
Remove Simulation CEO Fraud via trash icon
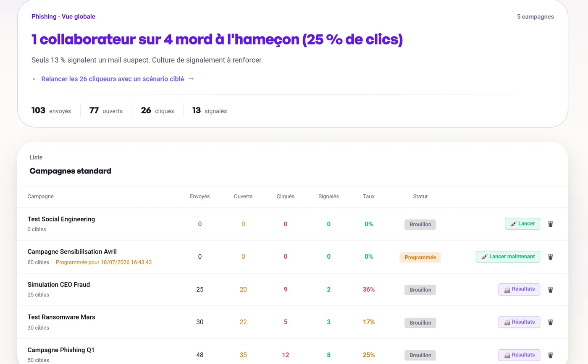click(550, 289)
